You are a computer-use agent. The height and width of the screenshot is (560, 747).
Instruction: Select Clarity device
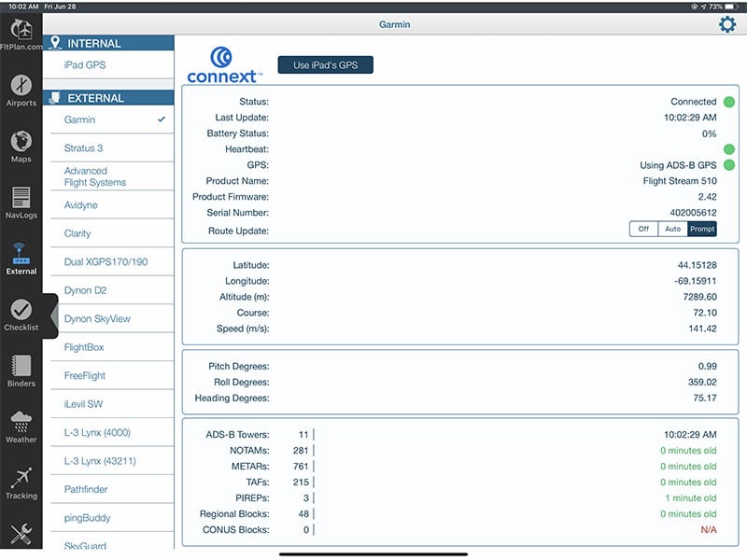[108, 233]
